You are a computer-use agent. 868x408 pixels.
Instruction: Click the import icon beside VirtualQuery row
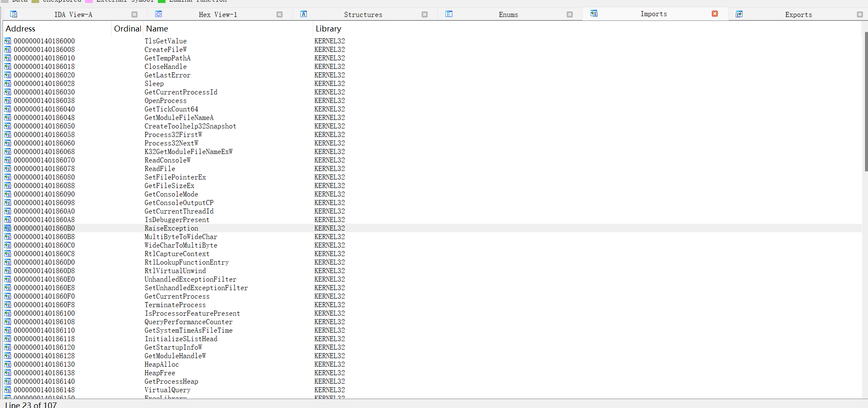coord(8,390)
